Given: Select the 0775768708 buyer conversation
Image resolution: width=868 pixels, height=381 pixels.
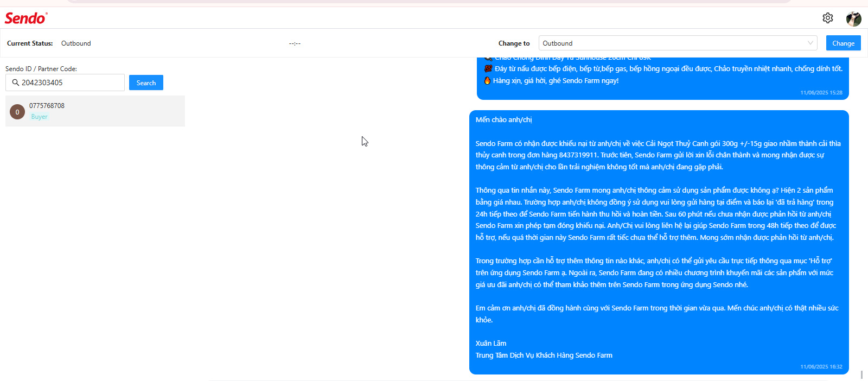Looking at the screenshot, I should click(95, 111).
